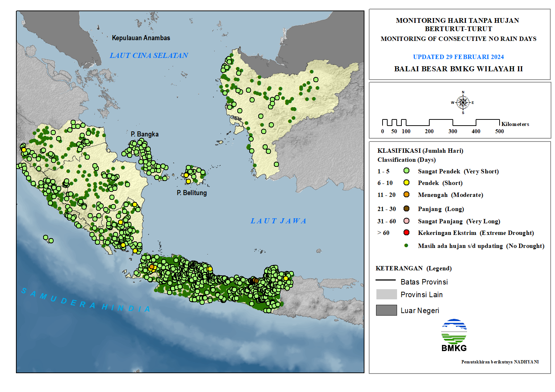This screenshot has width=555, height=392.
Task: Click the Kepulauan Anambas map label
Action: point(141,38)
